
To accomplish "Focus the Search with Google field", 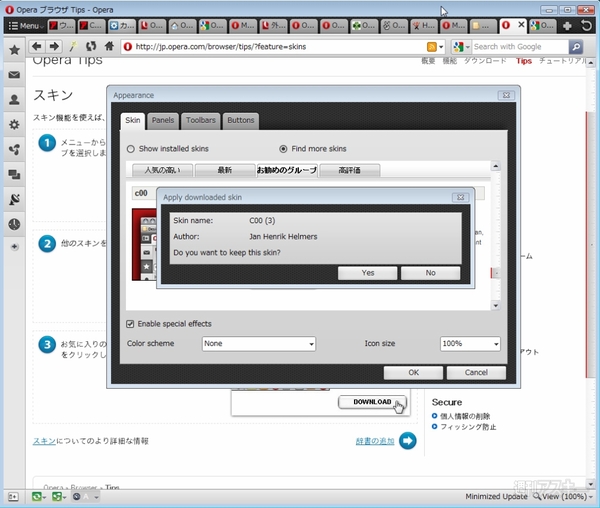I will [x=520, y=47].
